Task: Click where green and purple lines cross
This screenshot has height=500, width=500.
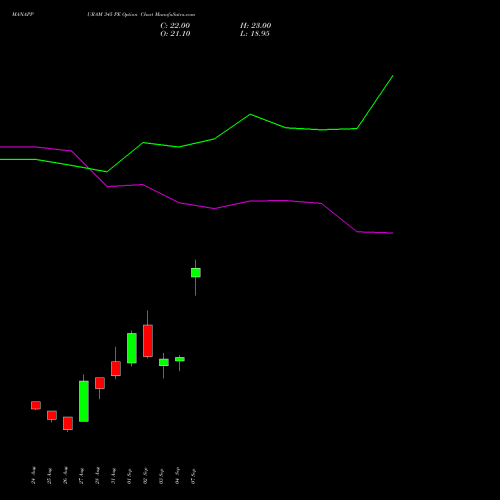Action: (90, 169)
